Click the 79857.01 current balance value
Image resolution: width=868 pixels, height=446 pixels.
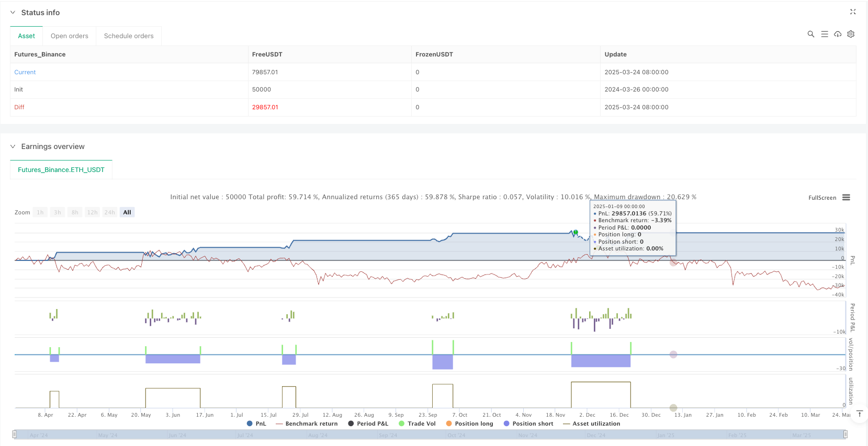coord(265,72)
